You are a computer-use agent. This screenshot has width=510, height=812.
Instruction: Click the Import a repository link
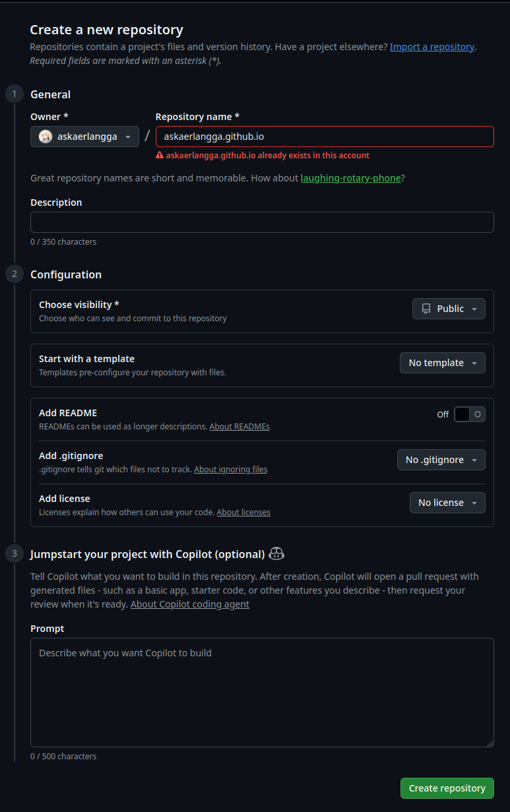(431, 46)
